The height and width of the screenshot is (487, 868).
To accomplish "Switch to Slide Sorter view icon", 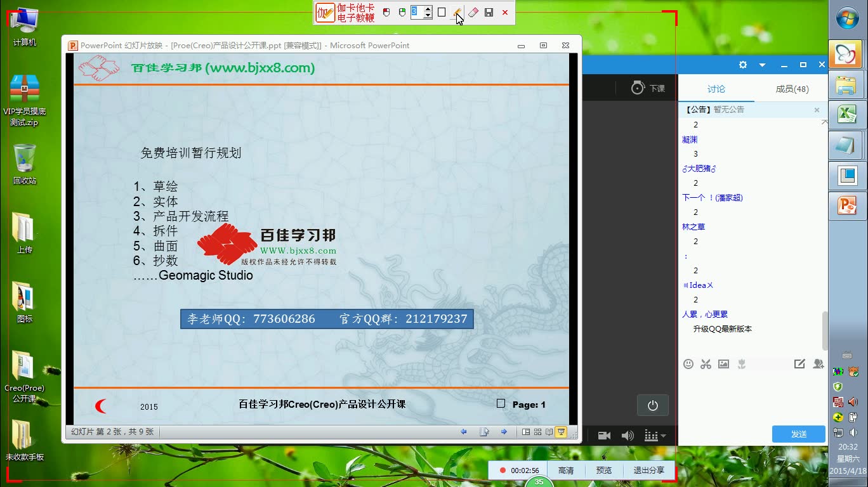I will tap(538, 432).
